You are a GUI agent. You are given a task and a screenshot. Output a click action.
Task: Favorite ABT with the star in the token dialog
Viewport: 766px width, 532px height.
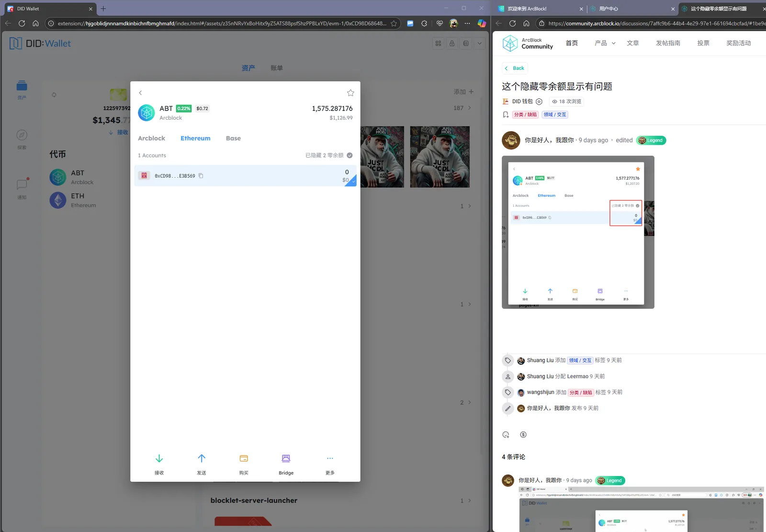pos(350,93)
